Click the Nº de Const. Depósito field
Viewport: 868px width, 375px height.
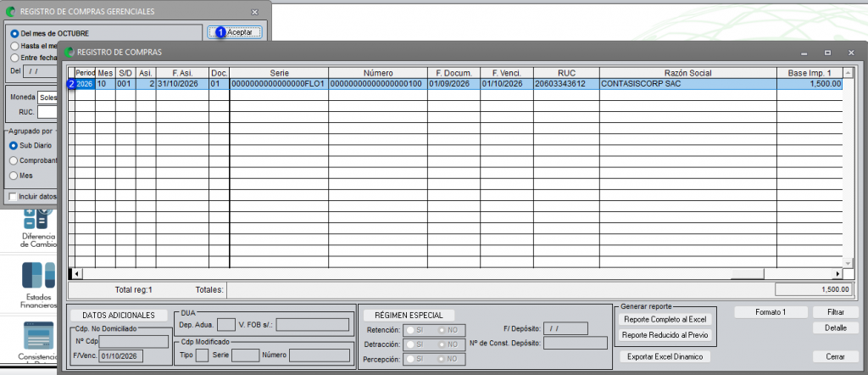(576, 344)
